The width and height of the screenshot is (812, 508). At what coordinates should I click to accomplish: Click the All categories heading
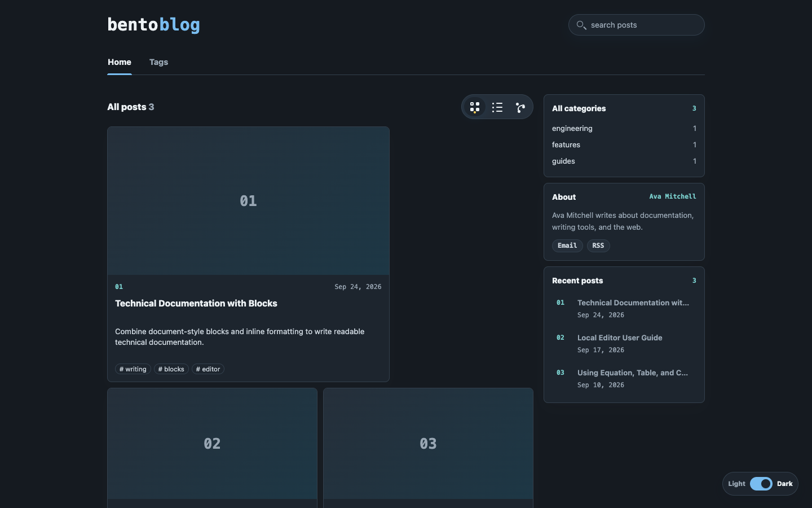point(579,108)
